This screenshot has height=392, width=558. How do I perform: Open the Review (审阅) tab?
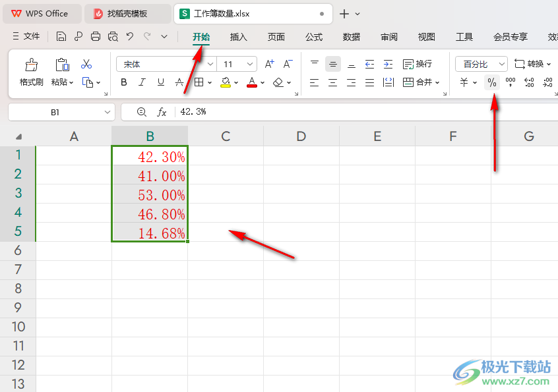click(389, 37)
